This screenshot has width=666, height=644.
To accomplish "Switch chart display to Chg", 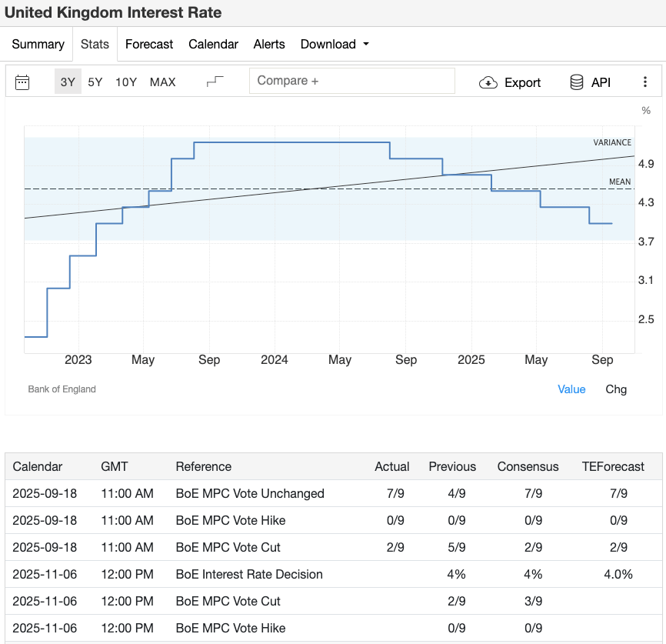I will pyautogui.click(x=616, y=389).
